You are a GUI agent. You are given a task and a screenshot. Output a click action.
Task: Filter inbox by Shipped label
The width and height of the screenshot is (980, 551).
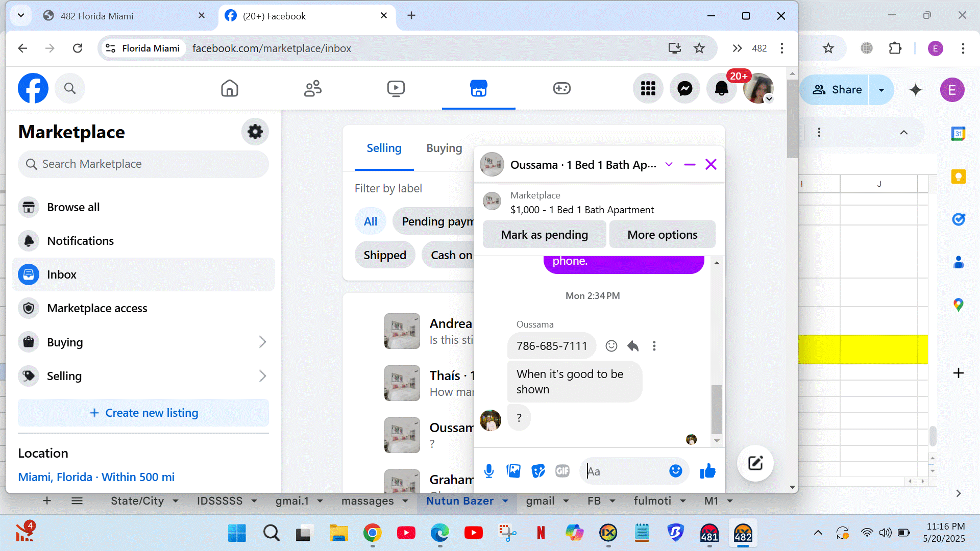pos(385,255)
